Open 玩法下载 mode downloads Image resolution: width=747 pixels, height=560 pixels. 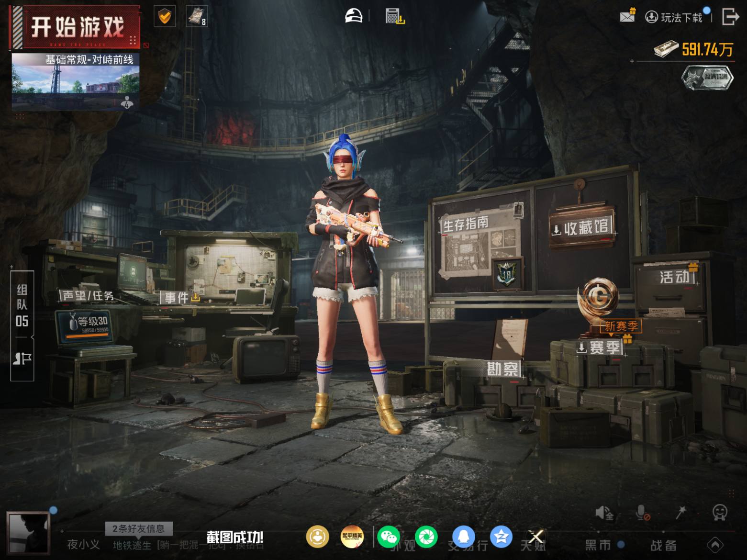pyautogui.click(x=675, y=17)
